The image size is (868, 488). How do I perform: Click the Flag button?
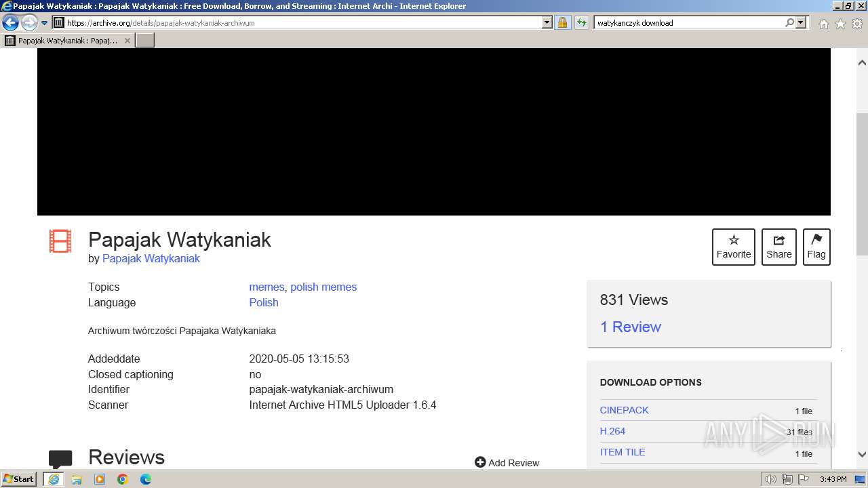[x=816, y=247]
